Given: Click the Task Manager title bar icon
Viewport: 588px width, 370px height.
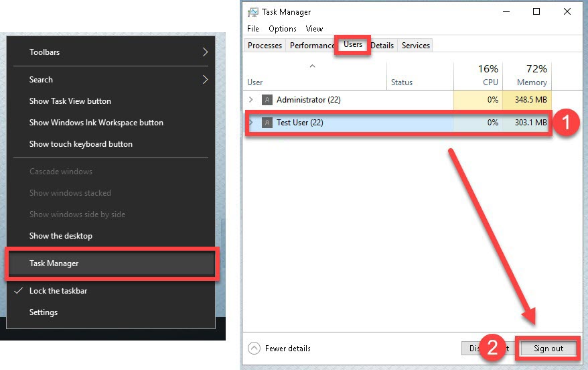Looking at the screenshot, I should tap(253, 12).
